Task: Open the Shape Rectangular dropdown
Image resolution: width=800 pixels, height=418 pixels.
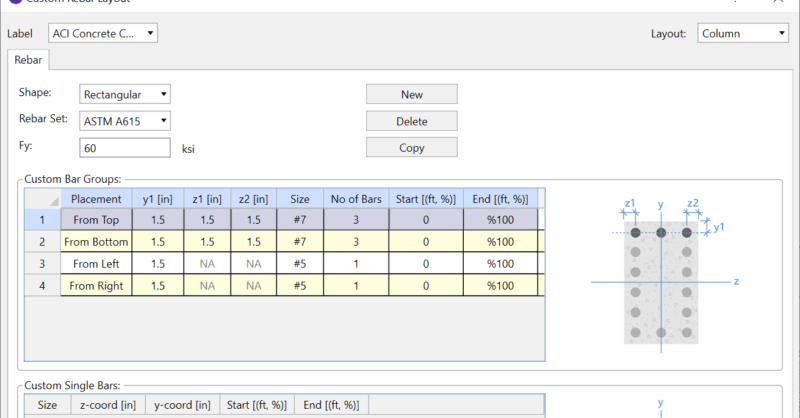Action: pos(125,95)
